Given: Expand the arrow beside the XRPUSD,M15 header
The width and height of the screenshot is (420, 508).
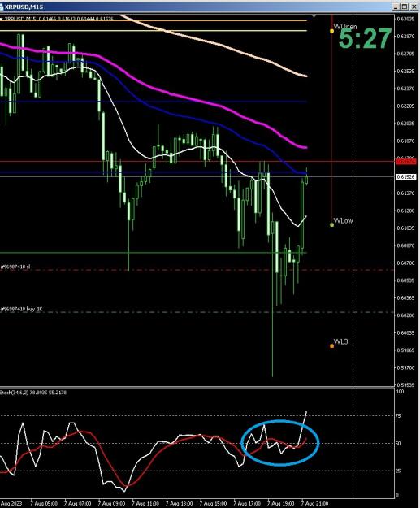Looking at the screenshot, I should pyautogui.click(x=2, y=19).
